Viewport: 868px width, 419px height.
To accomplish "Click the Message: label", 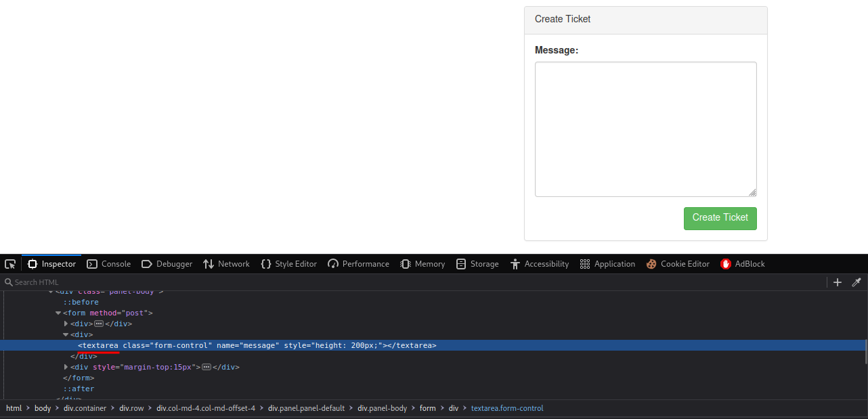I will [x=557, y=50].
